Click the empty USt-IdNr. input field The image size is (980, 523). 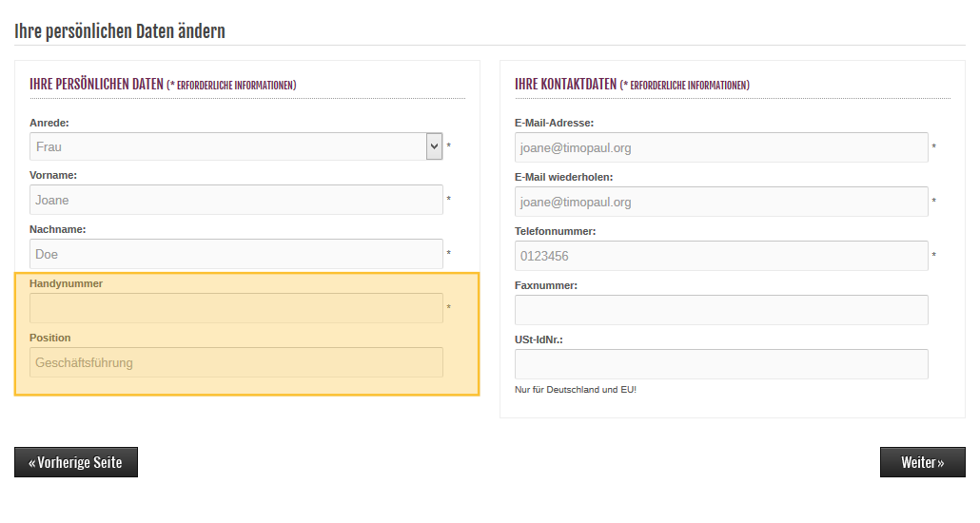[721, 364]
